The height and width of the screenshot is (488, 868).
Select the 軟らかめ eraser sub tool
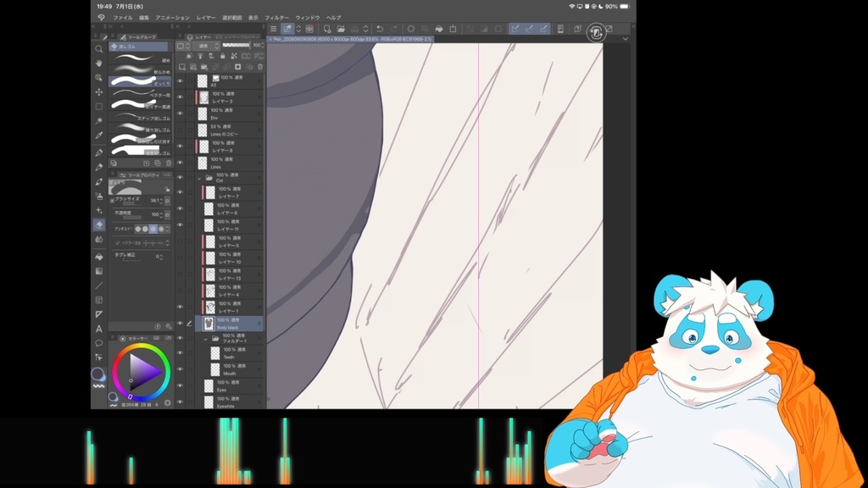click(x=140, y=69)
